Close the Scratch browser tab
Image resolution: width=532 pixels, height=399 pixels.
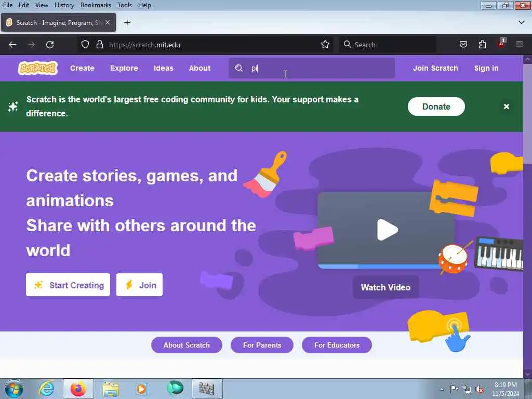pyautogui.click(x=108, y=22)
